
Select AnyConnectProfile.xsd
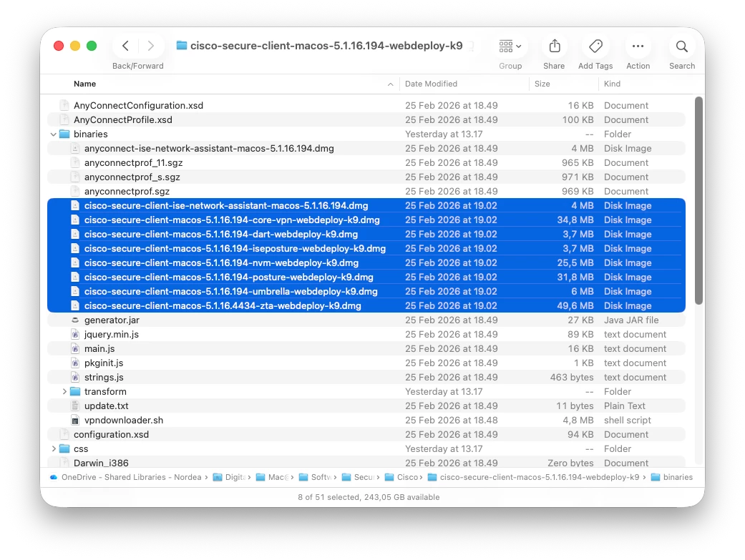[x=366, y=119]
